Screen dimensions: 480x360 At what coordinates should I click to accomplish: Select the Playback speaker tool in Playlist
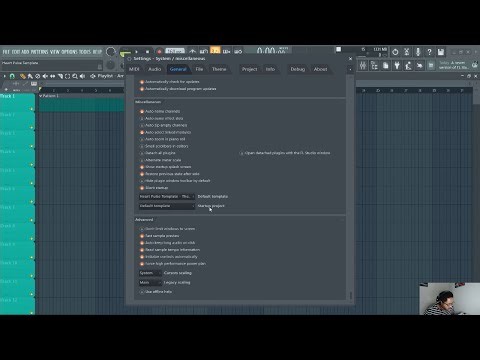(x=82, y=76)
